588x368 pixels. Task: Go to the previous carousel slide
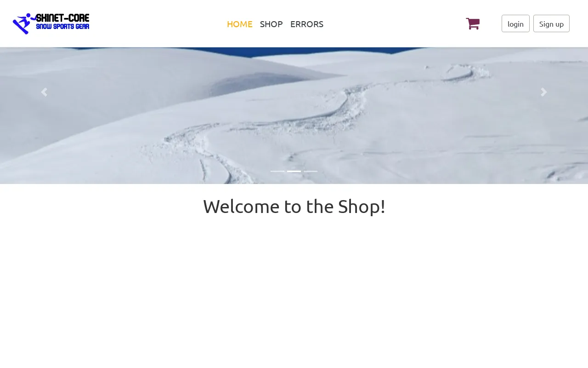coord(44,92)
